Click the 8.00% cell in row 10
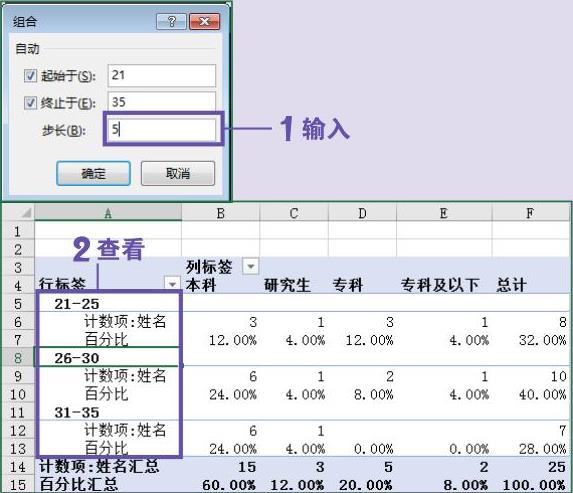This screenshot has height=493, width=573. coord(373,395)
